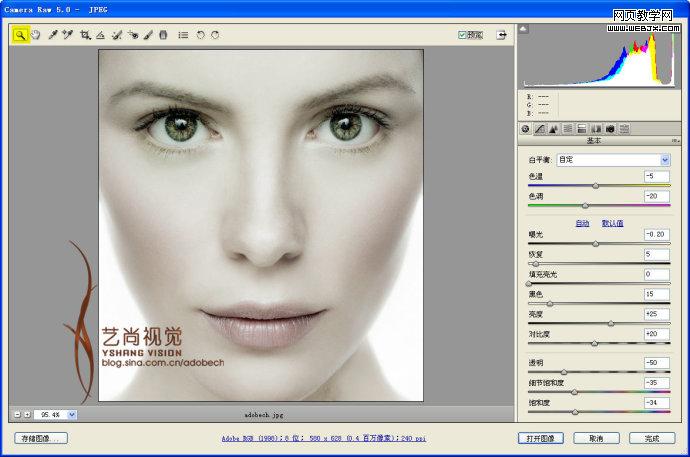The width and height of the screenshot is (690, 457).
Task: Click the 饱和度 value field showing -34
Action: [657, 403]
